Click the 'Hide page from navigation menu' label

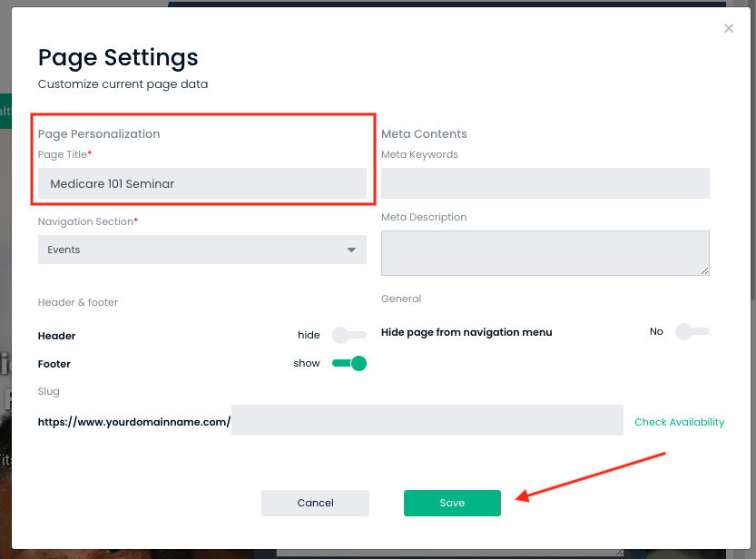pos(466,332)
